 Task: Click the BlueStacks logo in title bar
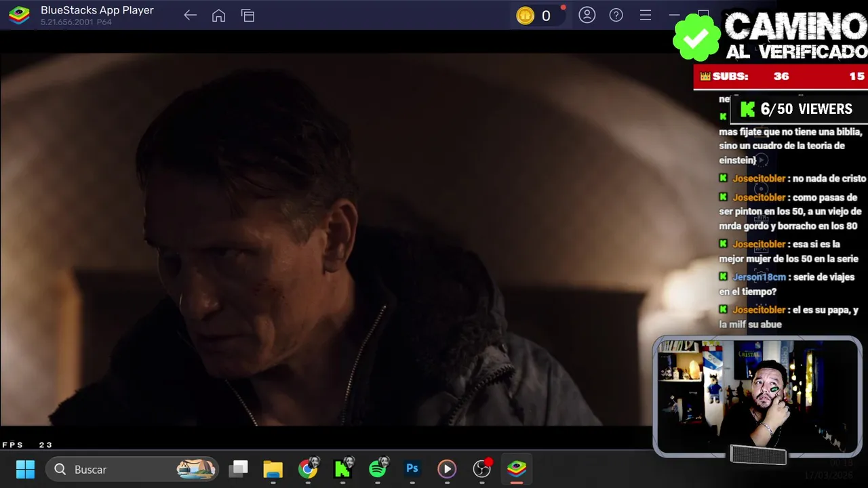19,15
